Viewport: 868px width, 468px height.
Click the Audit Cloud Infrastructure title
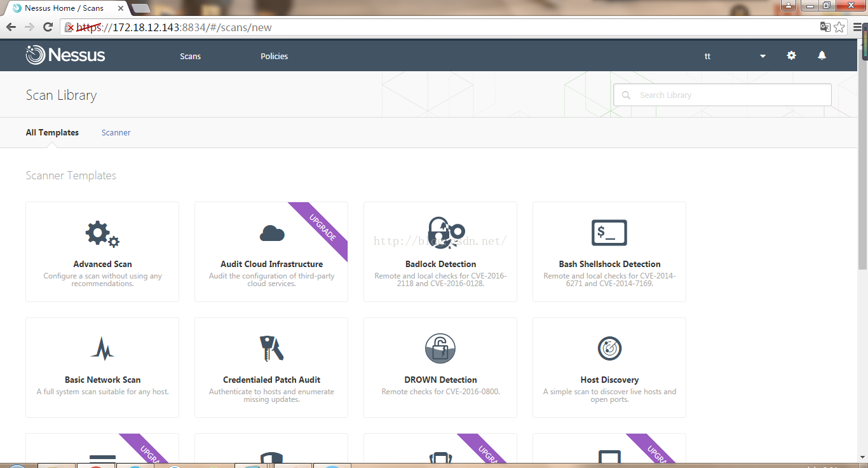271,264
